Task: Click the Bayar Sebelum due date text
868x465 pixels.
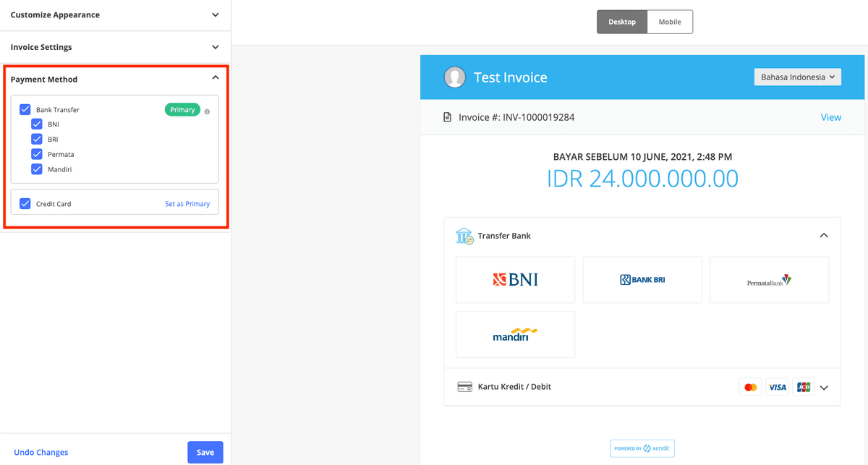Action: 642,156
